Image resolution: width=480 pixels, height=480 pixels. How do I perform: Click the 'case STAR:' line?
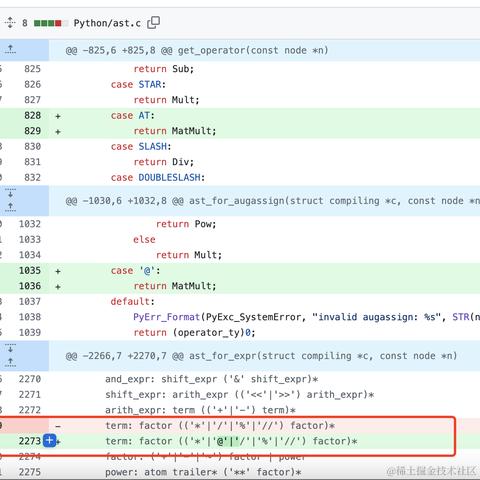(138, 85)
